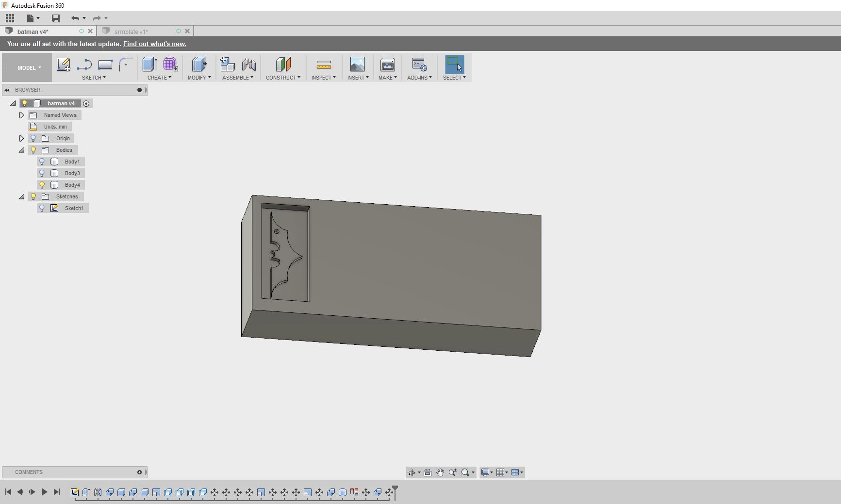Click the 3D Print make icon
Screen dimensions: 841x504
click(387, 65)
